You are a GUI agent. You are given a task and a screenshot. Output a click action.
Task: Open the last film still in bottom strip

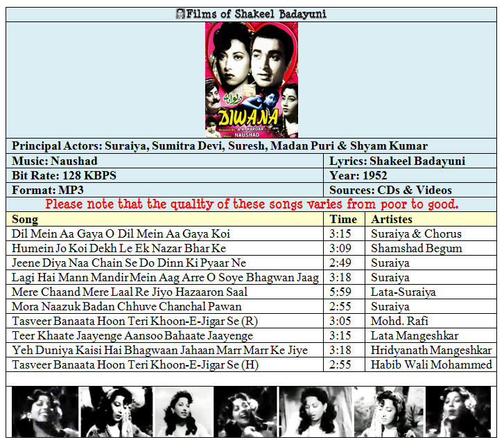pyautogui.click(x=458, y=412)
